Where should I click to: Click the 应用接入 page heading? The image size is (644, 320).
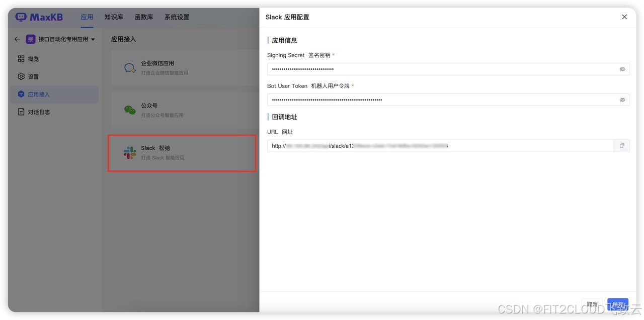[x=124, y=39]
